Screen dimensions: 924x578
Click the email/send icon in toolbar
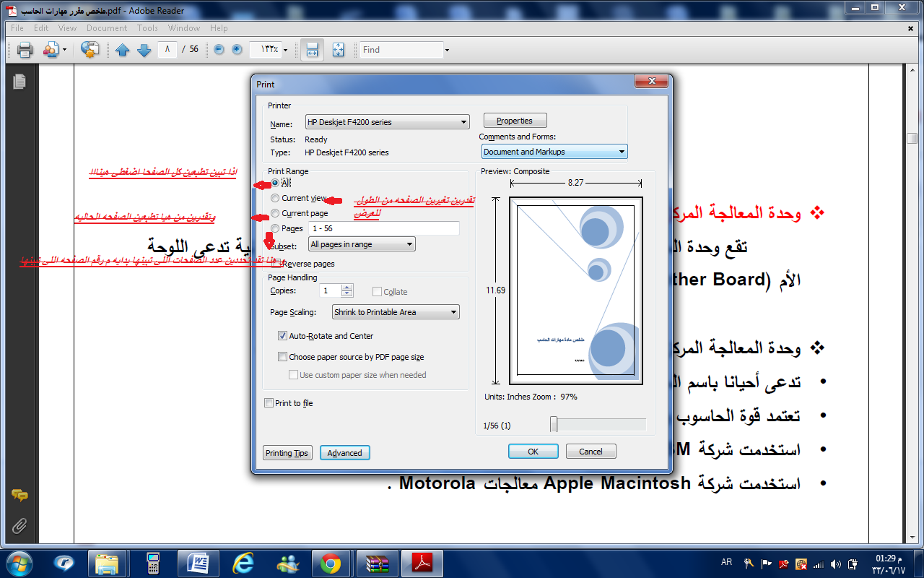90,50
